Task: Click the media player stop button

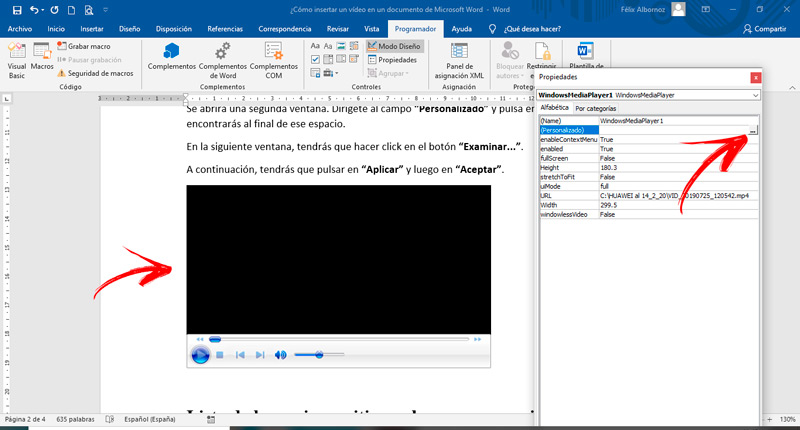Action: coord(220,355)
